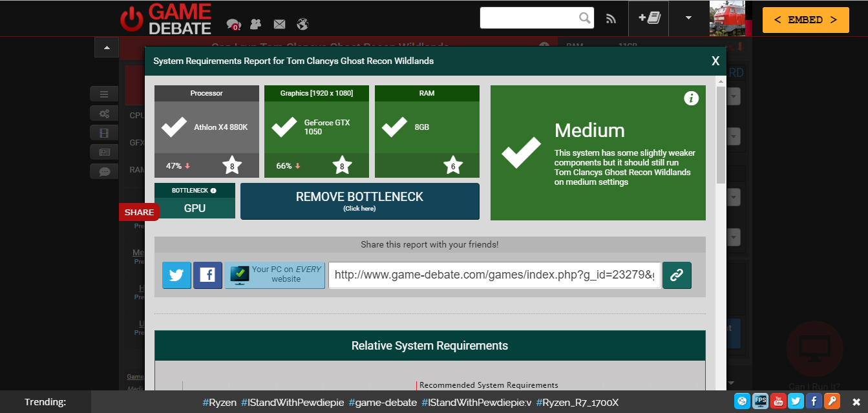Click the #Ryzen trending hashtag
The height and width of the screenshot is (413, 868).
[x=219, y=403]
